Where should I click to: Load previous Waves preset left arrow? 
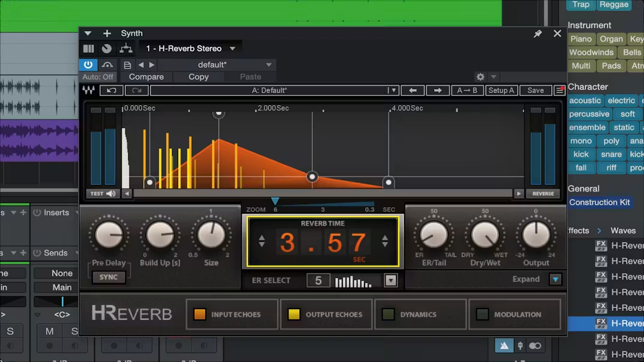pyautogui.click(x=413, y=91)
